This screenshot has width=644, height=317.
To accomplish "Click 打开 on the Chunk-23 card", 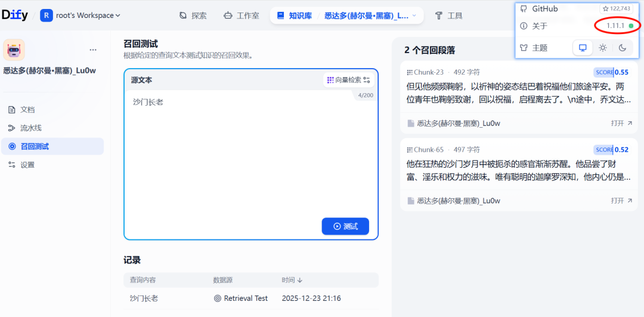I will coord(621,123).
